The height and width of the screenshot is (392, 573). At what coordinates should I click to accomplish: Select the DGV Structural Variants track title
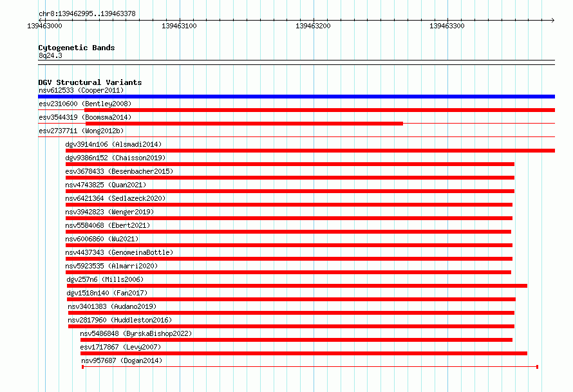coord(90,82)
